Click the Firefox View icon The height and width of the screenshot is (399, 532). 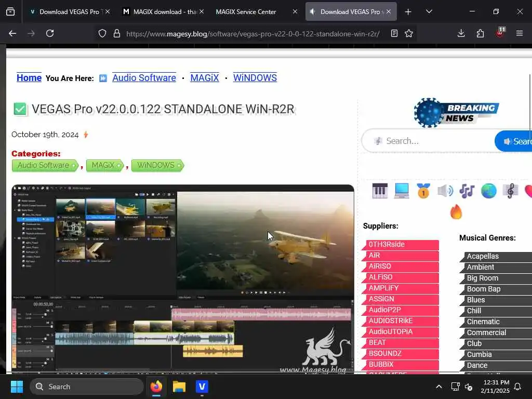point(10,11)
